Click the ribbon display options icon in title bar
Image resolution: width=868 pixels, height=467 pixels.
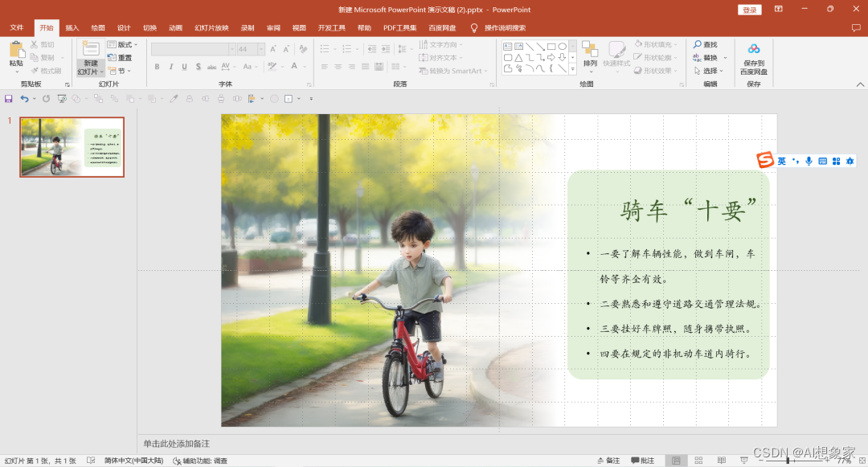coord(778,10)
